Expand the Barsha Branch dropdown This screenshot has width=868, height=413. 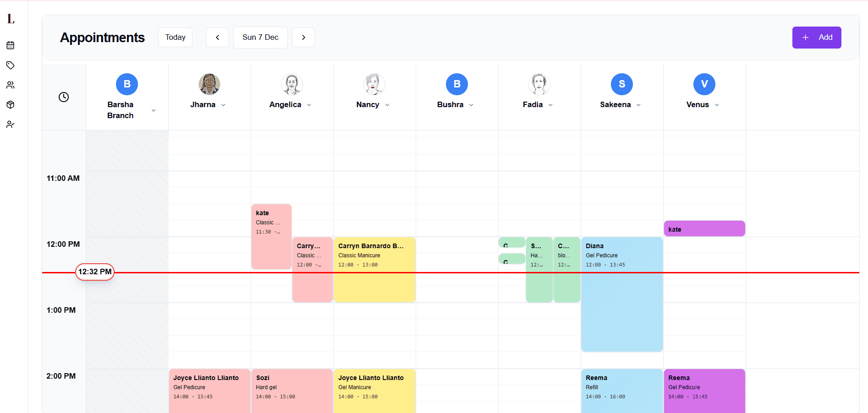pos(154,110)
